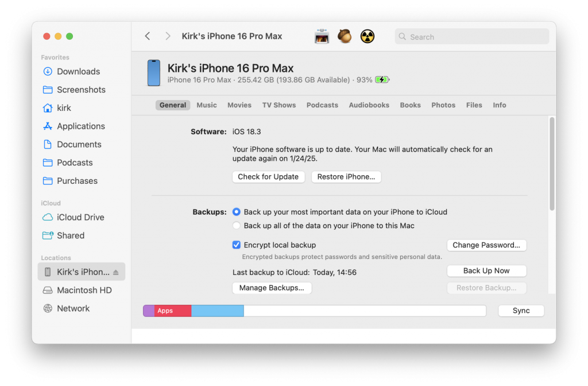Click the back navigation chevron
The height and width of the screenshot is (386, 588).
[x=148, y=36]
